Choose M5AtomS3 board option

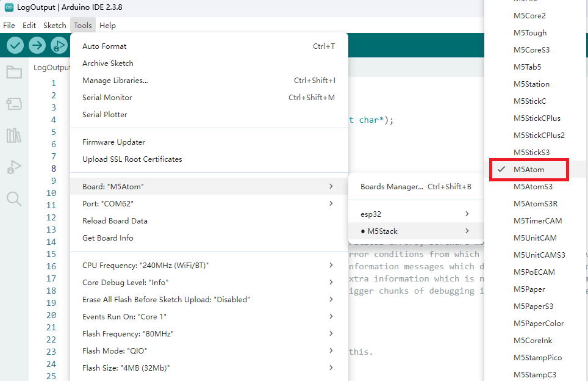pyautogui.click(x=532, y=186)
